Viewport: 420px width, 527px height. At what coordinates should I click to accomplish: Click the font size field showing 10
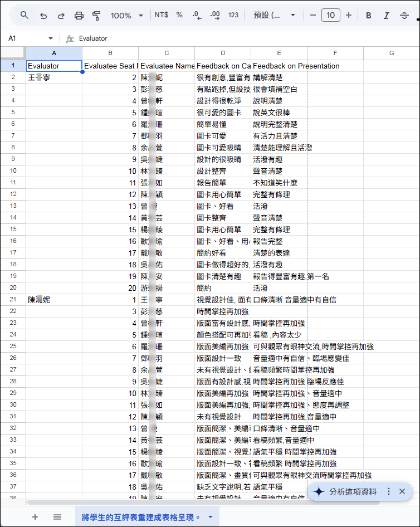click(331, 15)
